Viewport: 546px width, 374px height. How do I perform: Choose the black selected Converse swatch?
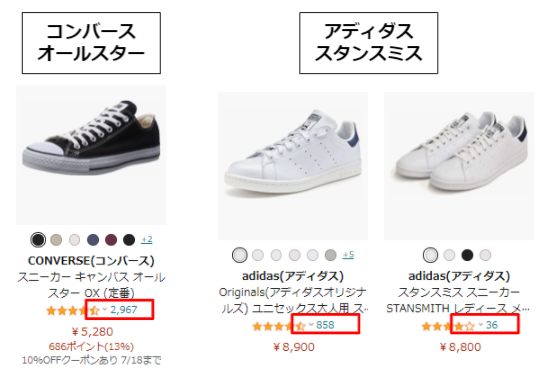38,240
